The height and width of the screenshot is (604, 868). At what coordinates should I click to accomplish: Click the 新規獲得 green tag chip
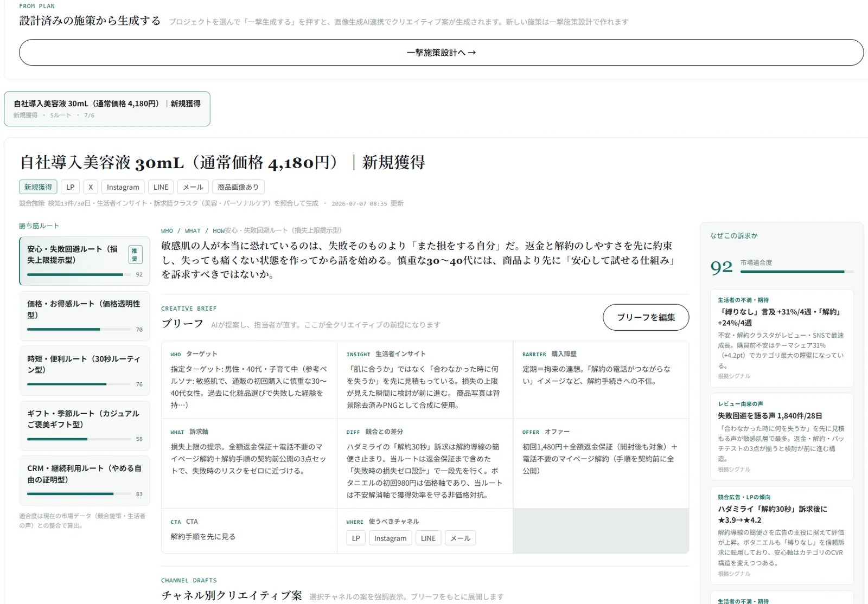tap(38, 187)
